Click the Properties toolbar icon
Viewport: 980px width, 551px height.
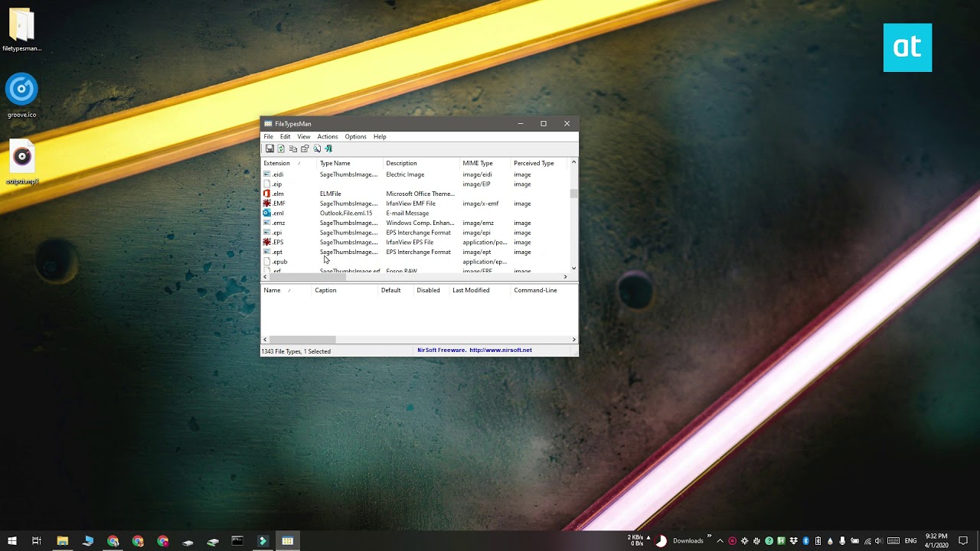(305, 148)
